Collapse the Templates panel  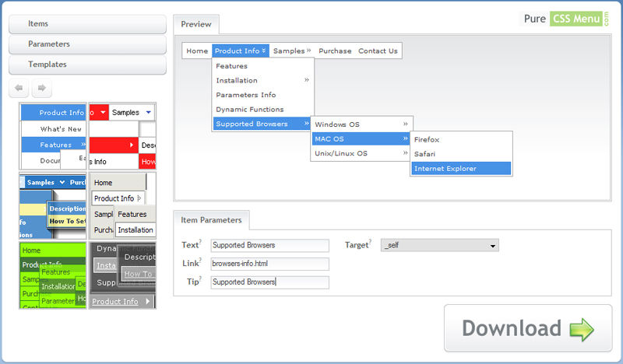point(87,65)
